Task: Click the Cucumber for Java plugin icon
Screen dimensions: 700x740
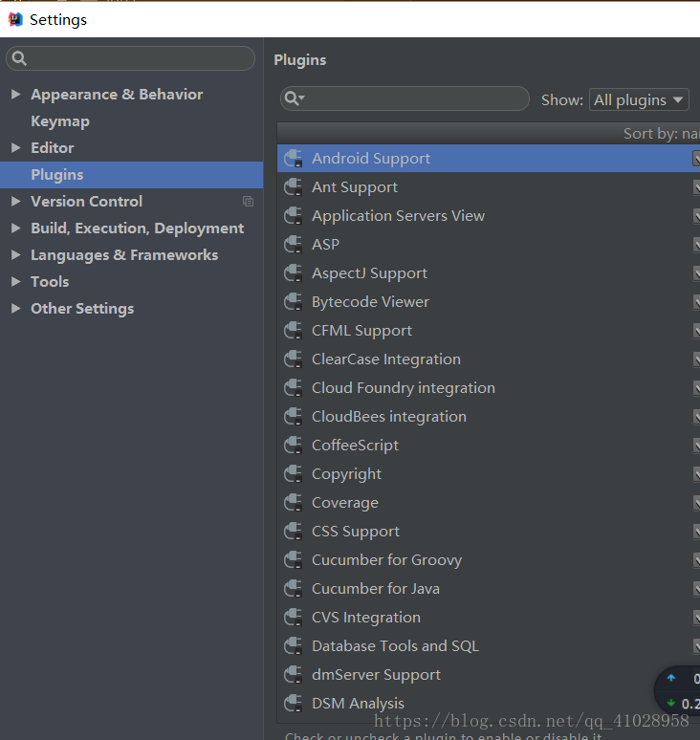Action: pos(294,589)
